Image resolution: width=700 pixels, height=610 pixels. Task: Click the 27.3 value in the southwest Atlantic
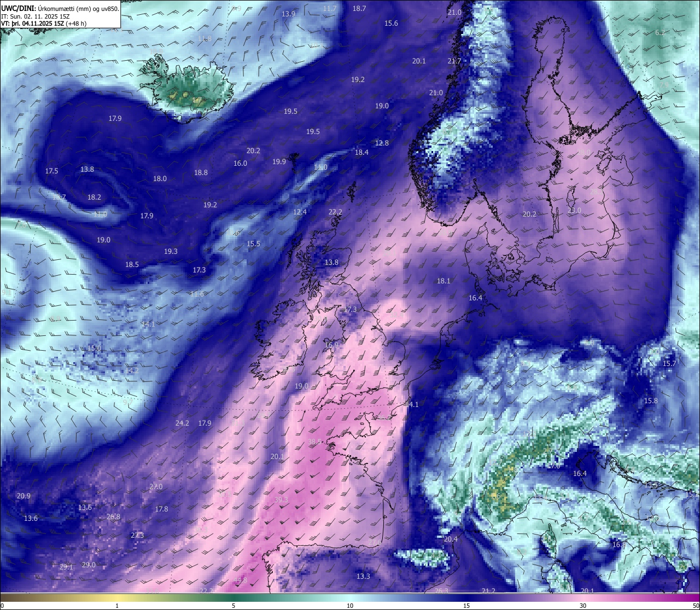point(137,535)
